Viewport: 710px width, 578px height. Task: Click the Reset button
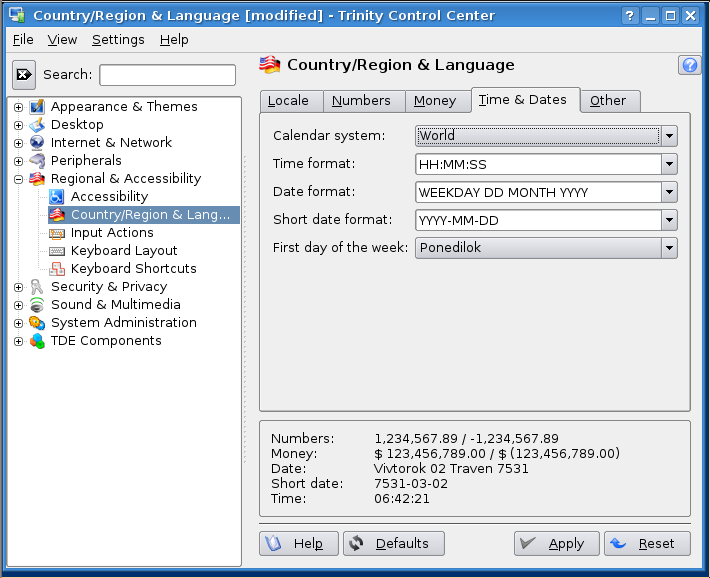[x=648, y=544]
